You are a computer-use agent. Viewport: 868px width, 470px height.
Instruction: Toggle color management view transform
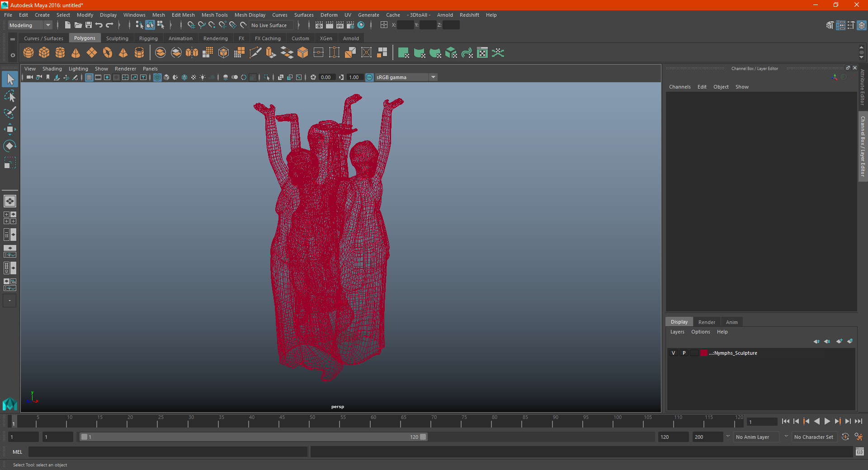point(369,77)
